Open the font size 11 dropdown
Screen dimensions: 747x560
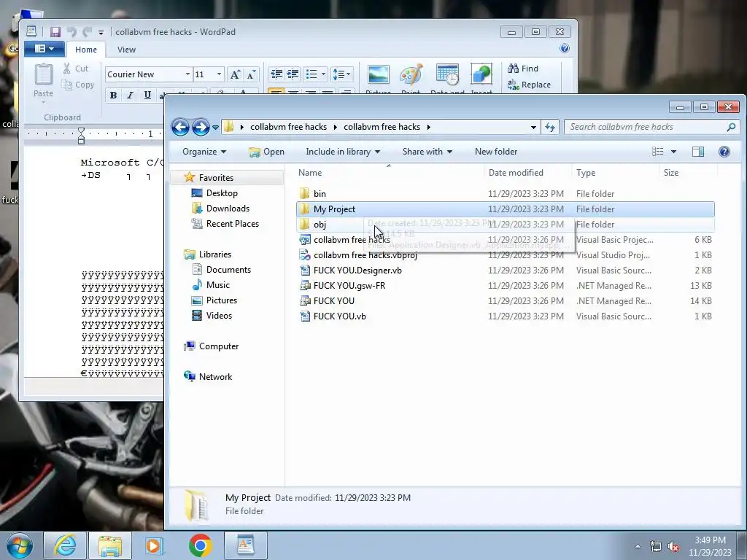219,74
